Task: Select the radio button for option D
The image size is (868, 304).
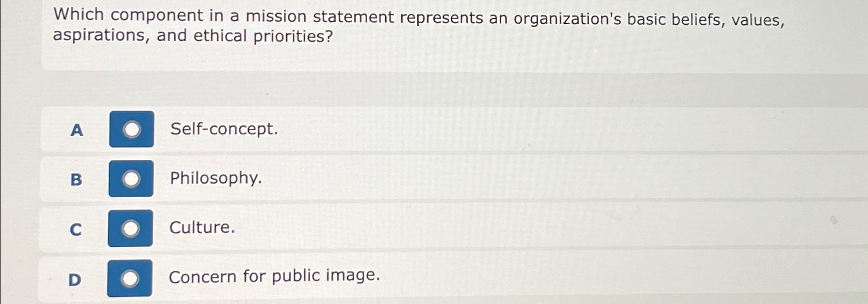Action: click(x=132, y=278)
